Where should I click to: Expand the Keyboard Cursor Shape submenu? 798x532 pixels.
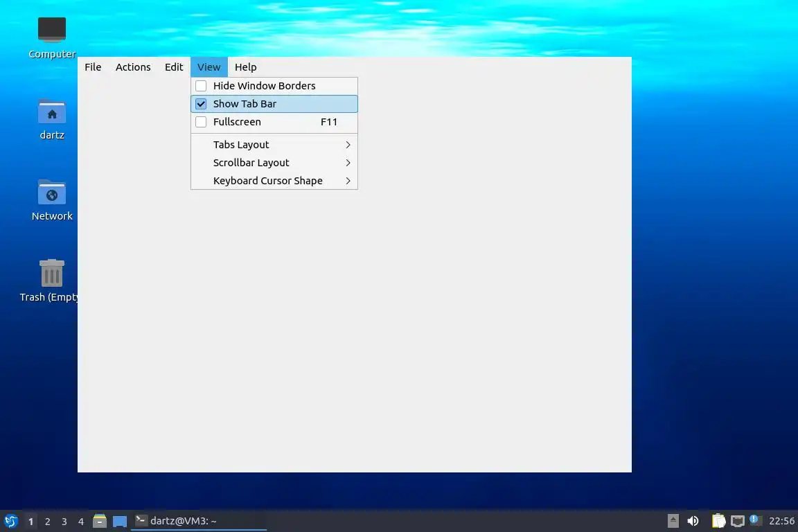[274, 181]
